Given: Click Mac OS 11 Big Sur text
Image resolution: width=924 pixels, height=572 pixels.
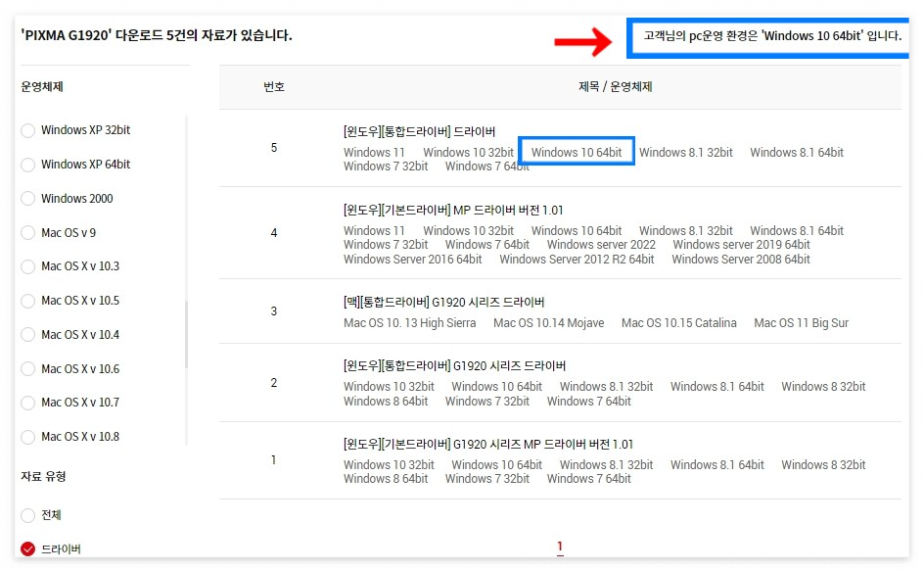Looking at the screenshot, I should coord(802,323).
